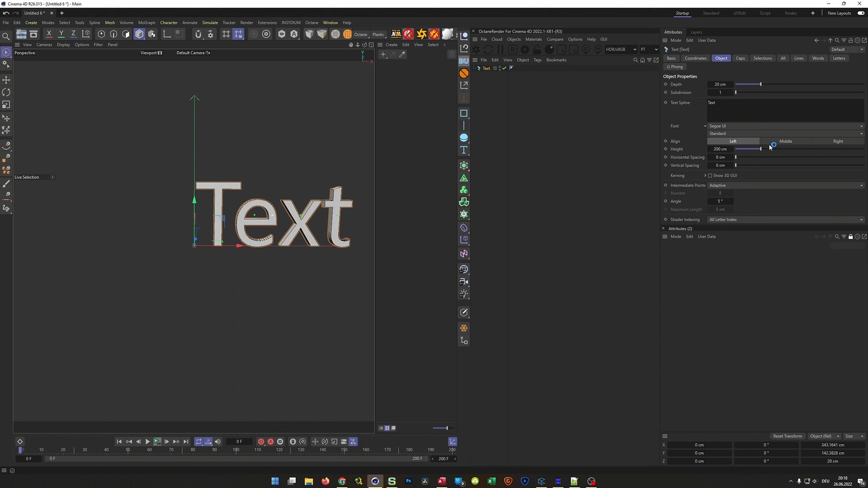Click the Phong tag button
This screenshot has width=868, height=488.
(x=675, y=67)
